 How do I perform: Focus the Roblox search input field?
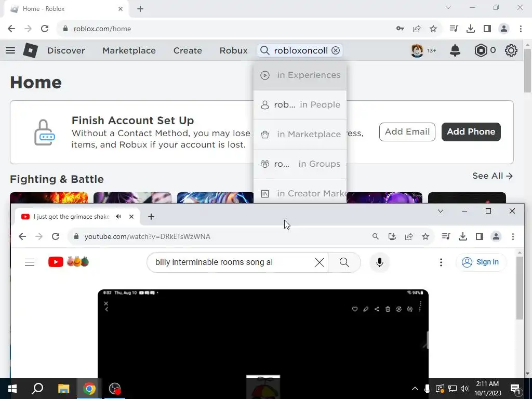(x=301, y=50)
